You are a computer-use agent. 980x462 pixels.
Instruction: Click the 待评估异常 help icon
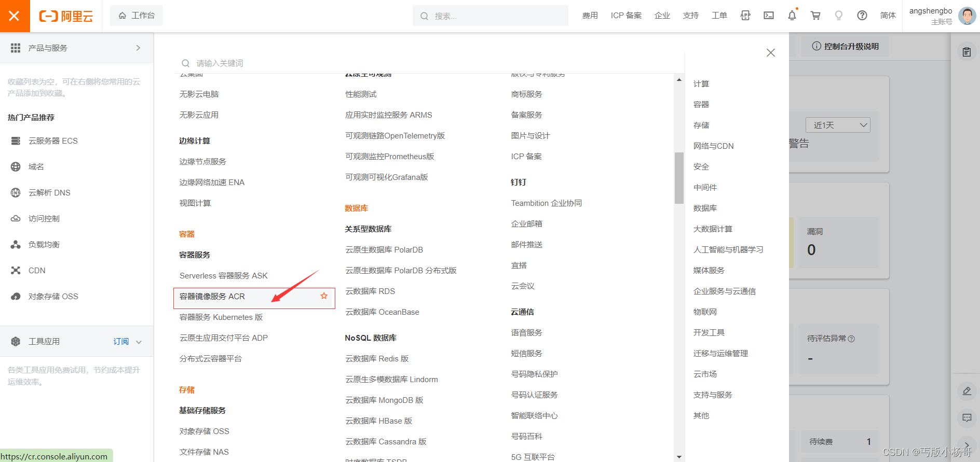coord(851,339)
